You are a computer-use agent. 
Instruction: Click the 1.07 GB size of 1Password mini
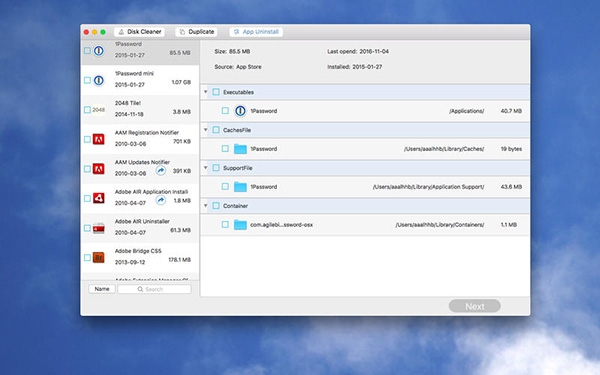pyautogui.click(x=181, y=82)
